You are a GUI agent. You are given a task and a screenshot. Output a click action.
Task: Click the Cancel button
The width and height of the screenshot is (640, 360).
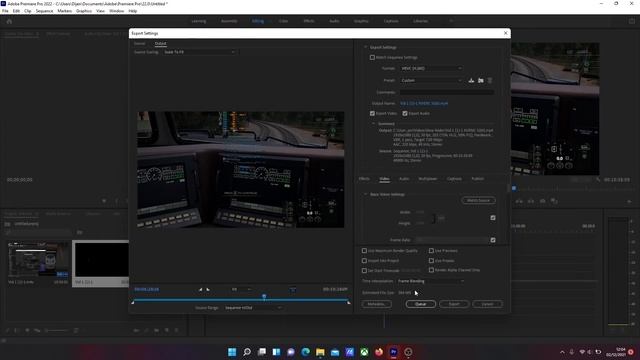pyautogui.click(x=487, y=304)
